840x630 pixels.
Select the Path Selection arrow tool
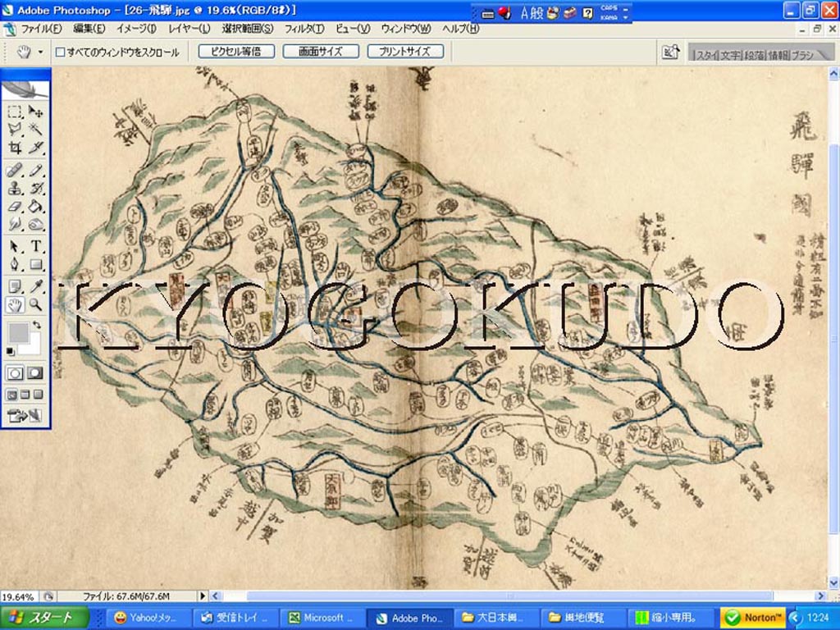click(15, 246)
